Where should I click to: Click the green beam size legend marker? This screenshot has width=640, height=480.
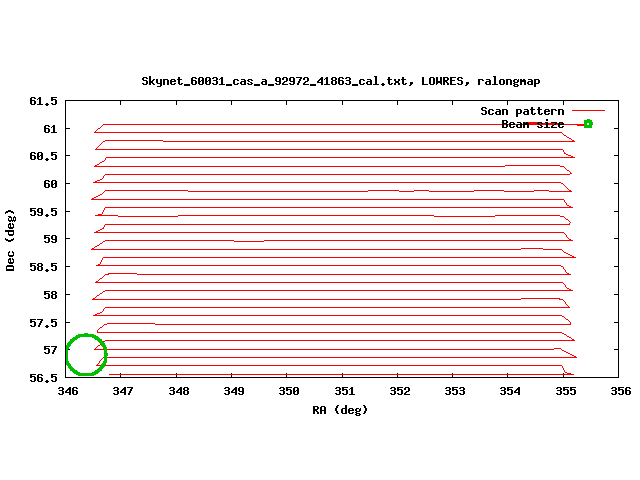(588, 124)
